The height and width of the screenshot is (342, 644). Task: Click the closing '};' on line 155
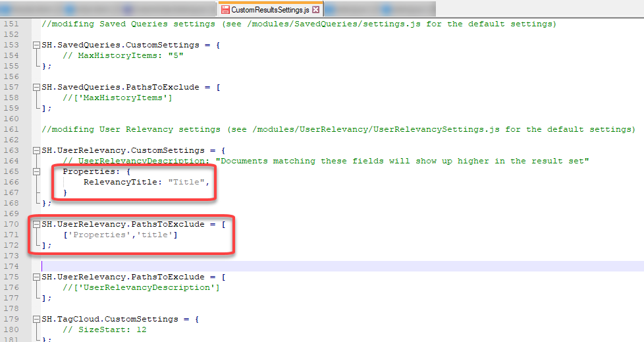coord(46,66)
